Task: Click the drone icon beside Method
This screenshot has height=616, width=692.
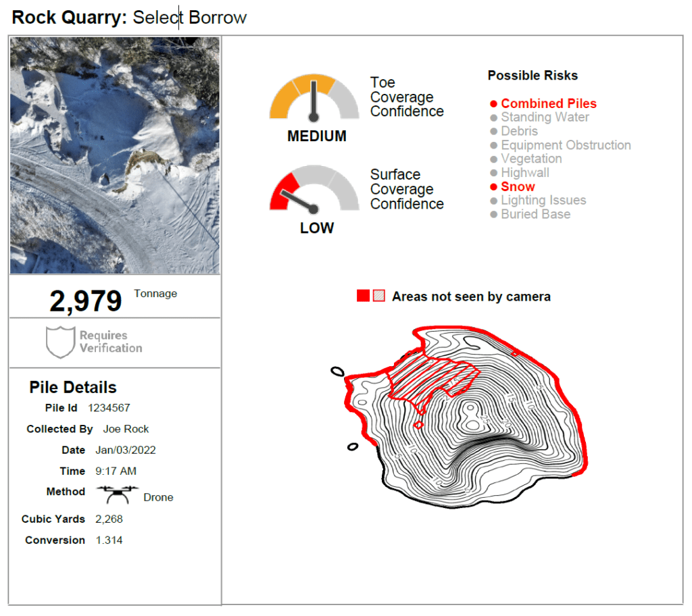Action: (117, 494)
